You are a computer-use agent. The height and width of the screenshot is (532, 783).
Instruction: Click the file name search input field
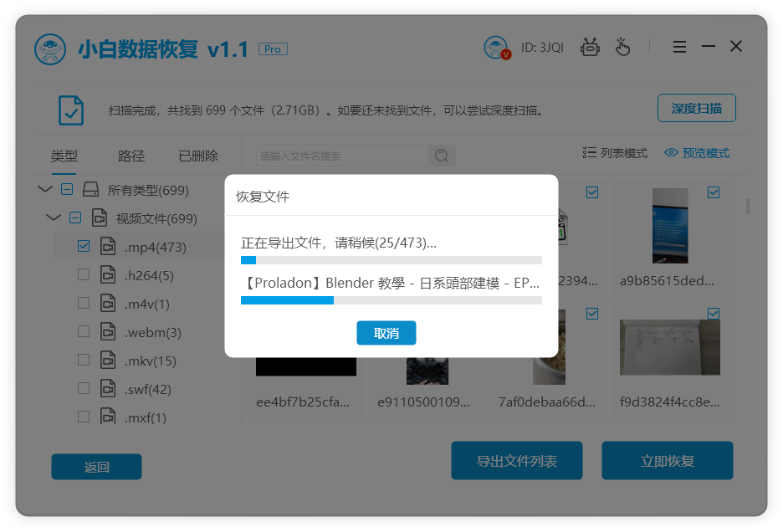coord(341,156)
